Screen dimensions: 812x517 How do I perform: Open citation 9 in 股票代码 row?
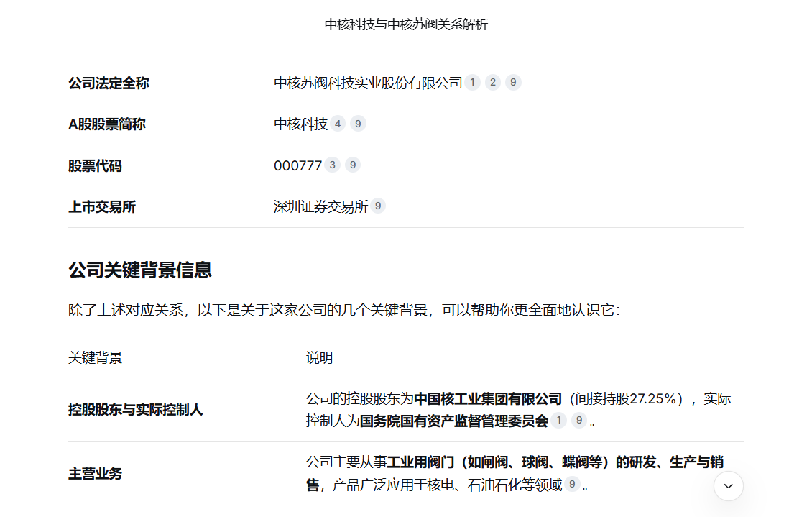(x=353, y=165)
